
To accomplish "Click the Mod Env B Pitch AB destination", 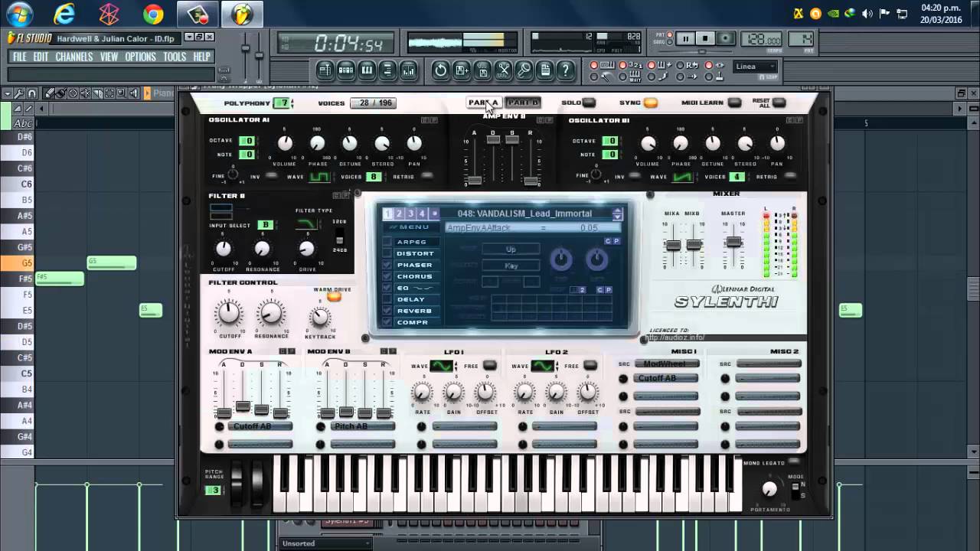I will pos(363,426).
